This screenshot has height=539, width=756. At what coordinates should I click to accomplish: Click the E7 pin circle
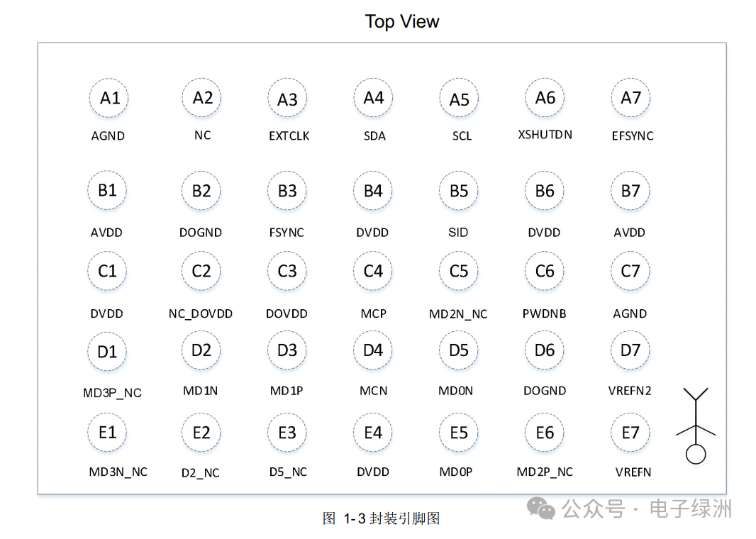[x=630, y=433]
